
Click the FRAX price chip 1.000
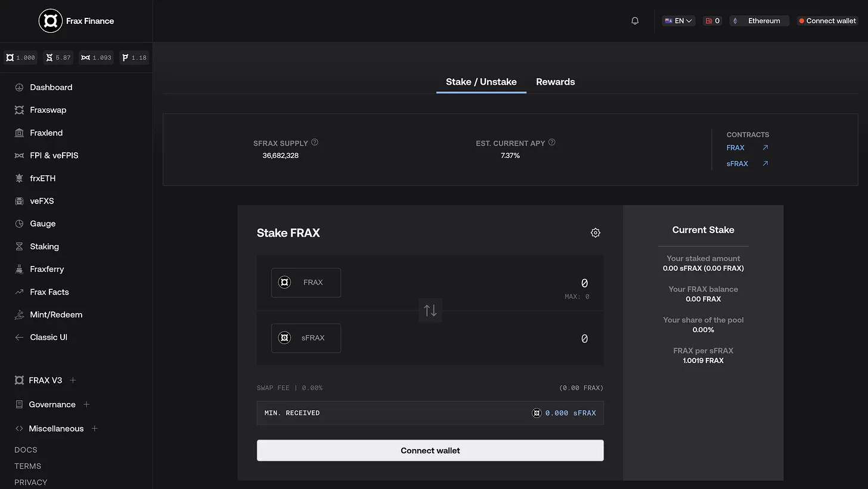(21, 58)
